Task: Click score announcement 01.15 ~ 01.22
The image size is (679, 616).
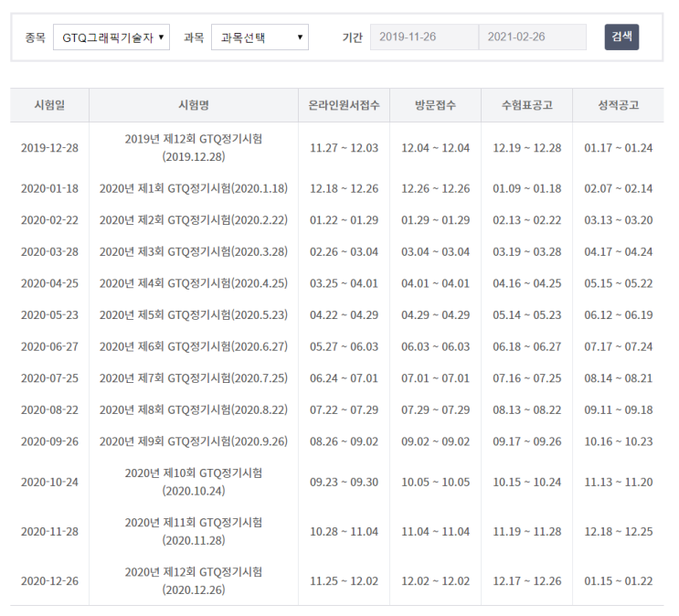Action: (619, 581)
